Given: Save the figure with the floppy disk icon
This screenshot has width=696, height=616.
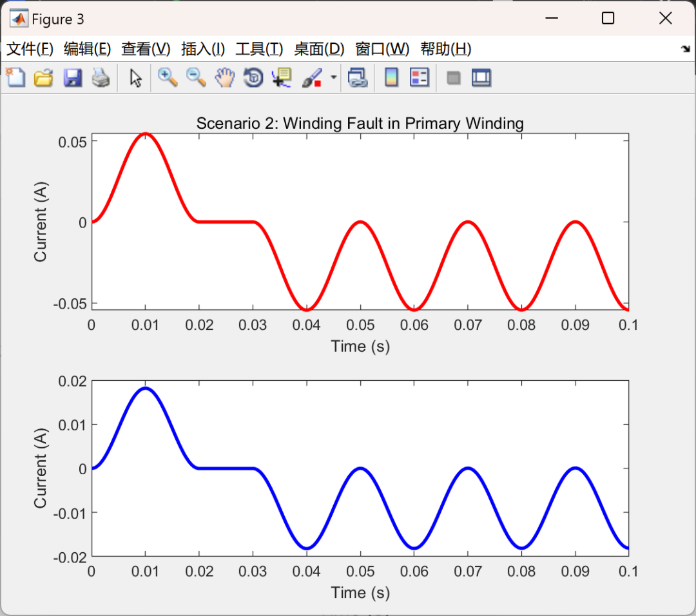Looking at the screenshot, I should [72, 78].
